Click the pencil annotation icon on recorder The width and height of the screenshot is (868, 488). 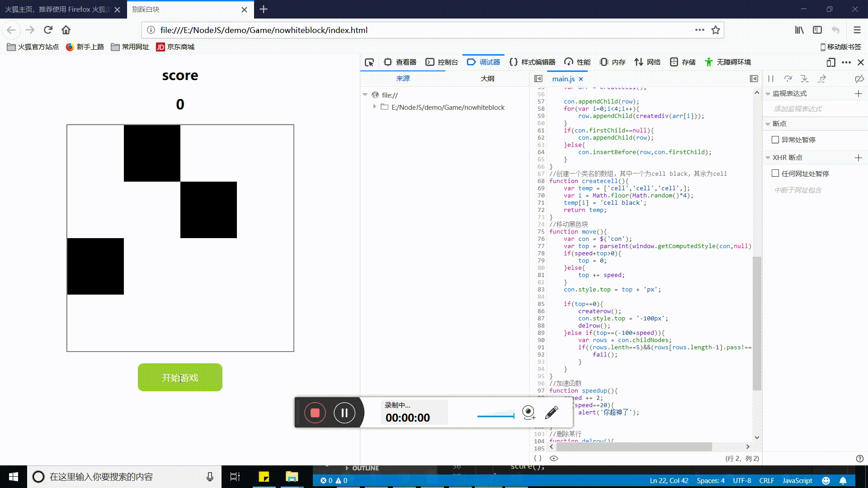tap(552, 412)
